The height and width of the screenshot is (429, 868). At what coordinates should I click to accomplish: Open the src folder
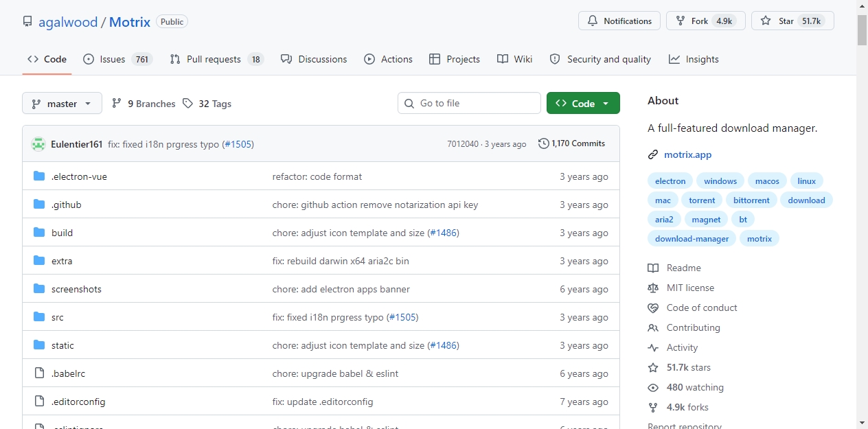click(57, 317)
